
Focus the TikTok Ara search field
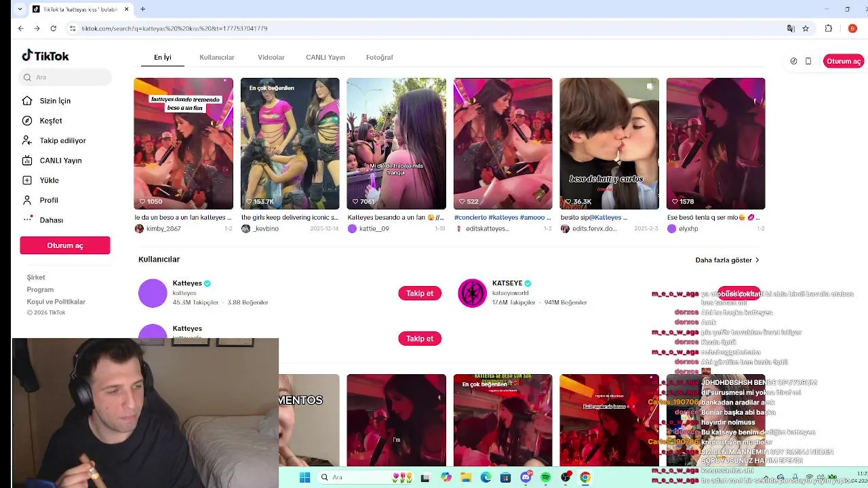[x=65, y=77]
